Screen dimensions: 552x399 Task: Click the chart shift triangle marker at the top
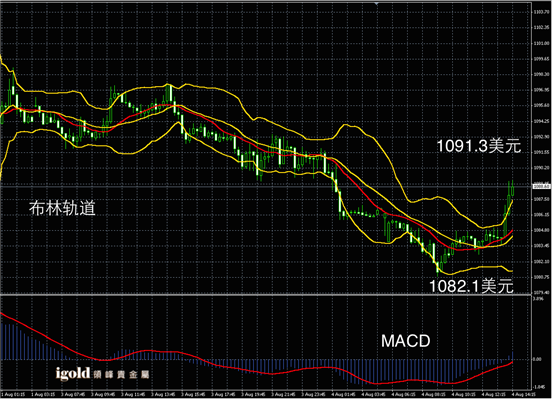click(x=376, y=4)
